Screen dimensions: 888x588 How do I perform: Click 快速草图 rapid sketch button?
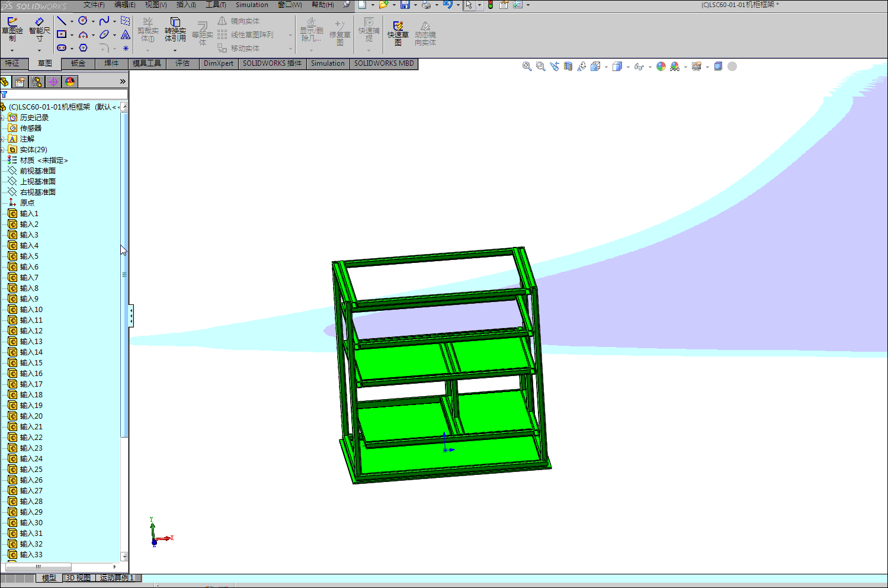[x=398, y=33]
